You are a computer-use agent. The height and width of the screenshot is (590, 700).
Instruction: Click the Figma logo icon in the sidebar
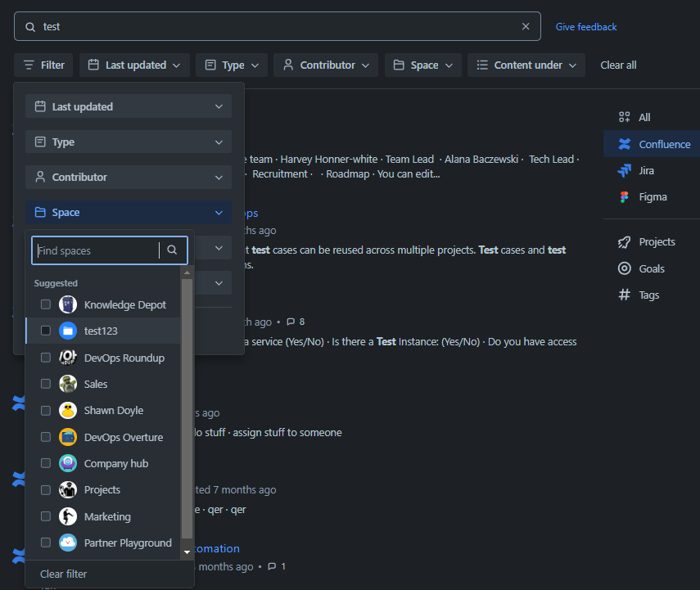tap(624, 197)
